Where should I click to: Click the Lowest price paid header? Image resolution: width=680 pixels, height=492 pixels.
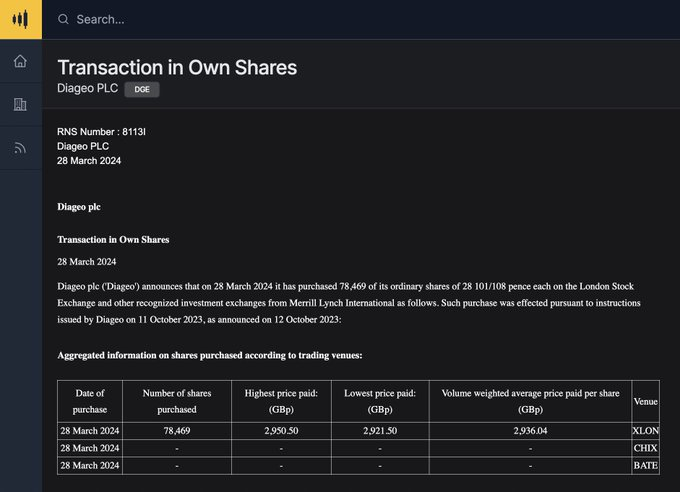[380, 401]
